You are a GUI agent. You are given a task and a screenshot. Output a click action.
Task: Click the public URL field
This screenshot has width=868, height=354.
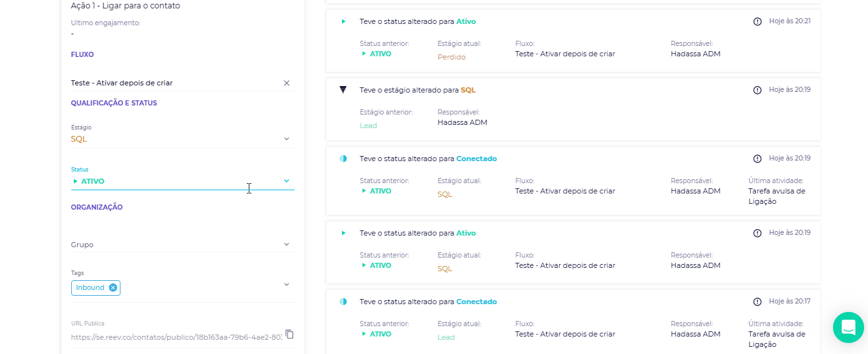point(176,337)
